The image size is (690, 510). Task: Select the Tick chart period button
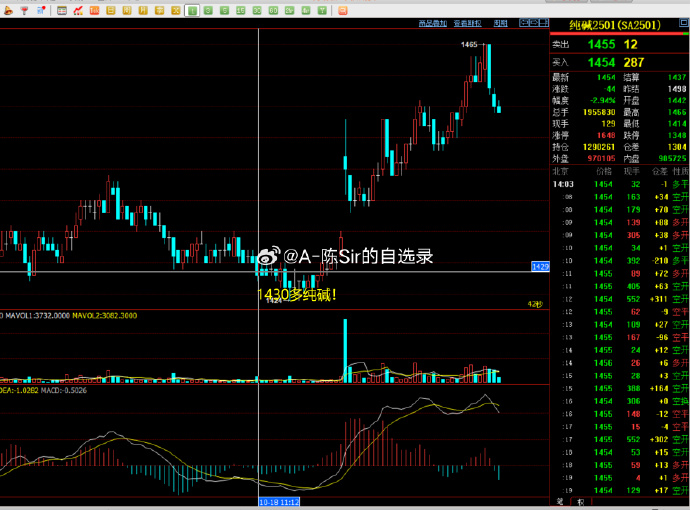coord(94,10)
